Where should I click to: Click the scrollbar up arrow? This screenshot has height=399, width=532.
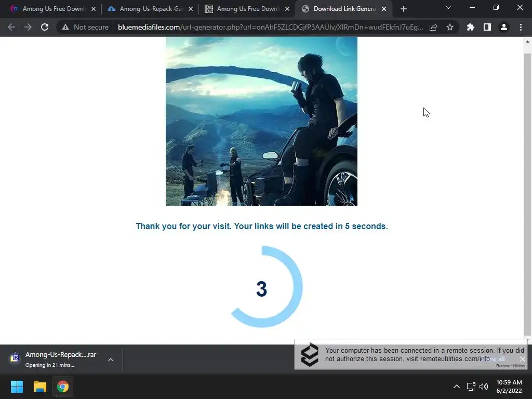coord(527,42)
